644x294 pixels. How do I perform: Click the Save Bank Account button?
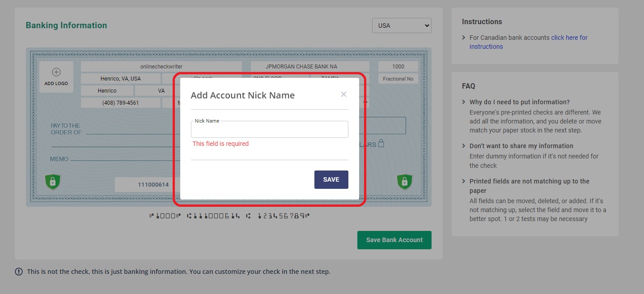click(394, 240)
